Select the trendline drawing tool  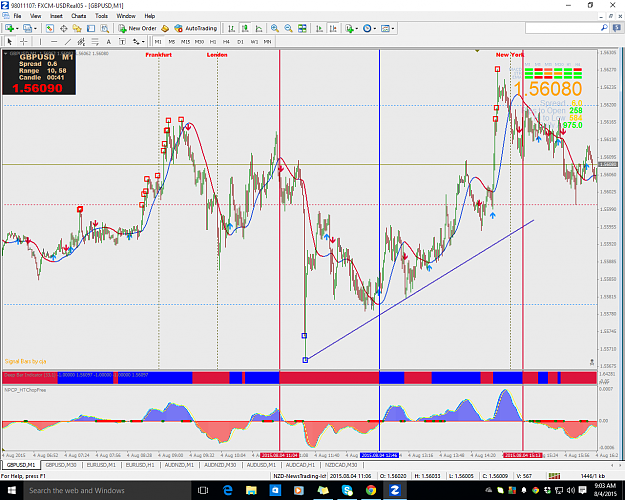(68, 41)
